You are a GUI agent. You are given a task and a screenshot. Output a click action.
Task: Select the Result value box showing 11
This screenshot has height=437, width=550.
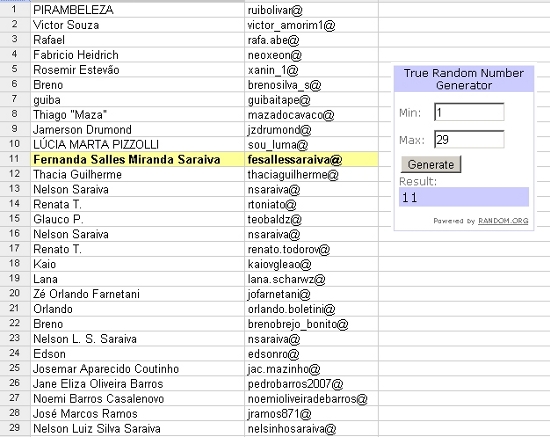coord(464,197)
